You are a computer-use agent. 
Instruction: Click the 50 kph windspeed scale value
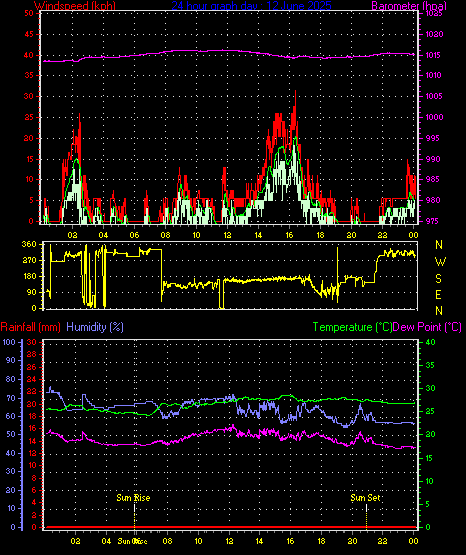pyautogui.click(x=29, y=13)
